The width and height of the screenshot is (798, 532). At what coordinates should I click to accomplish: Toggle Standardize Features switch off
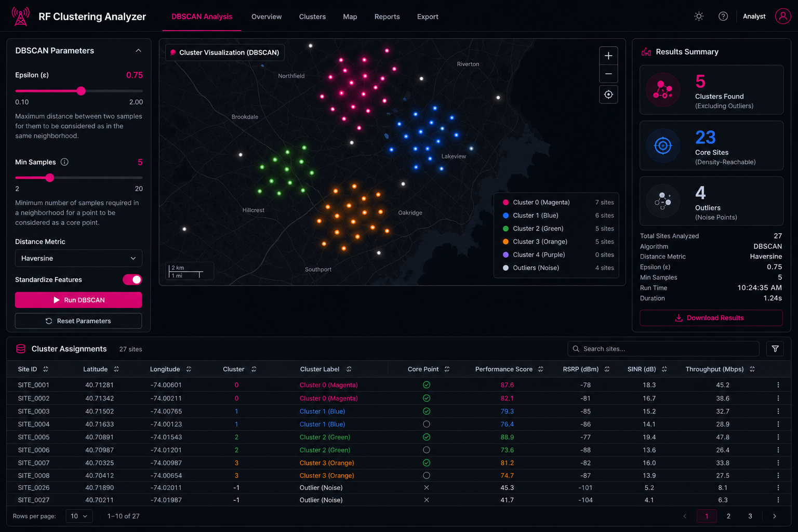132,280
